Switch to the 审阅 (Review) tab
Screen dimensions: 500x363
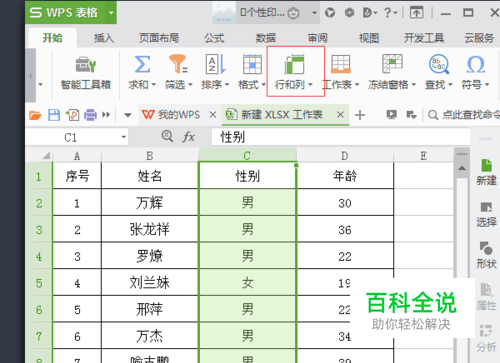click(317, 38)
